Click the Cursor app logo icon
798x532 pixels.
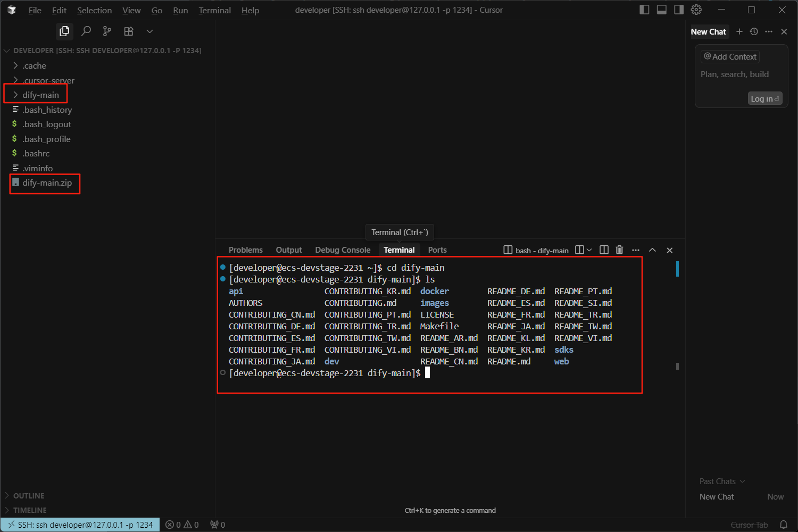(12, 10)
